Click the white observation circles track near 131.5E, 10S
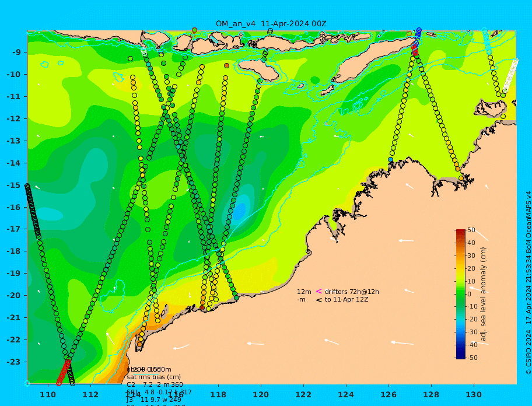Screen dimensions: 532x406 point(510,75)
